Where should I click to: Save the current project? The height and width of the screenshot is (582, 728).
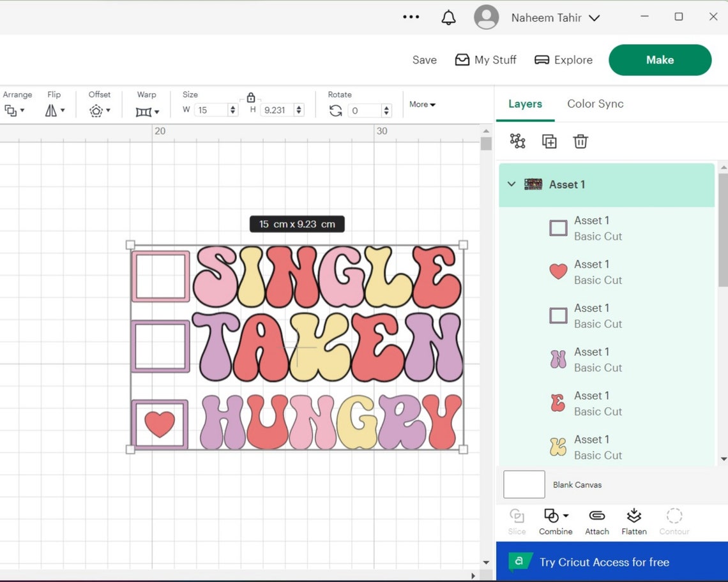[x=424, y=59]
